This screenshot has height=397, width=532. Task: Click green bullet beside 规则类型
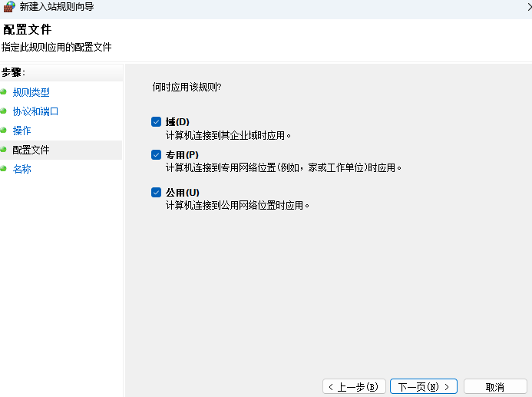pyautogui.click(x=3, y=91)
